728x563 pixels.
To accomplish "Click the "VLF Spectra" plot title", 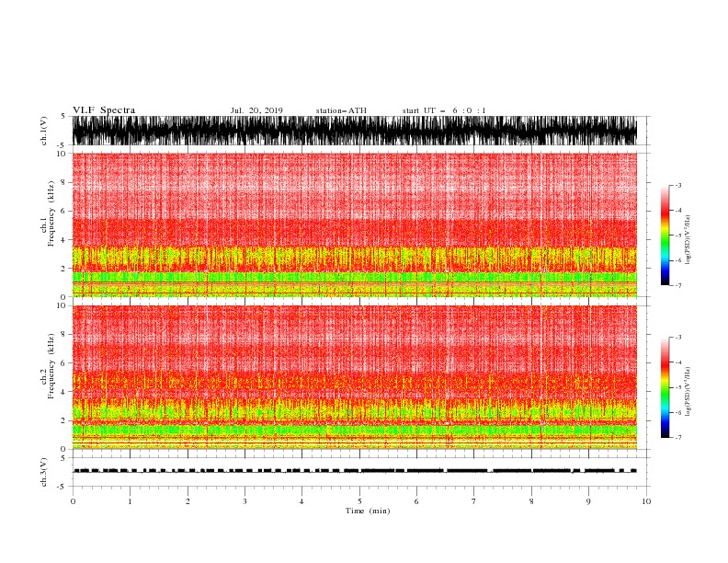I will click(104, 110).
